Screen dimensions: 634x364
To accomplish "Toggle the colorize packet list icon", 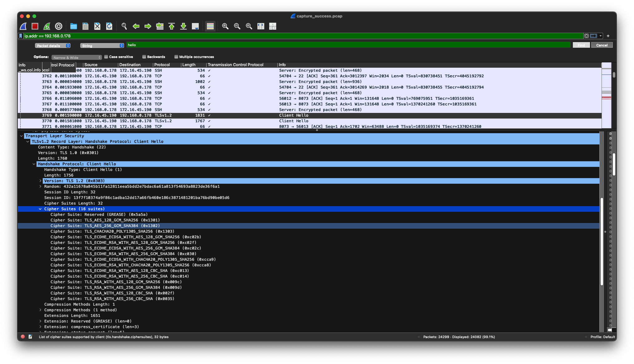I will point(210,26).
